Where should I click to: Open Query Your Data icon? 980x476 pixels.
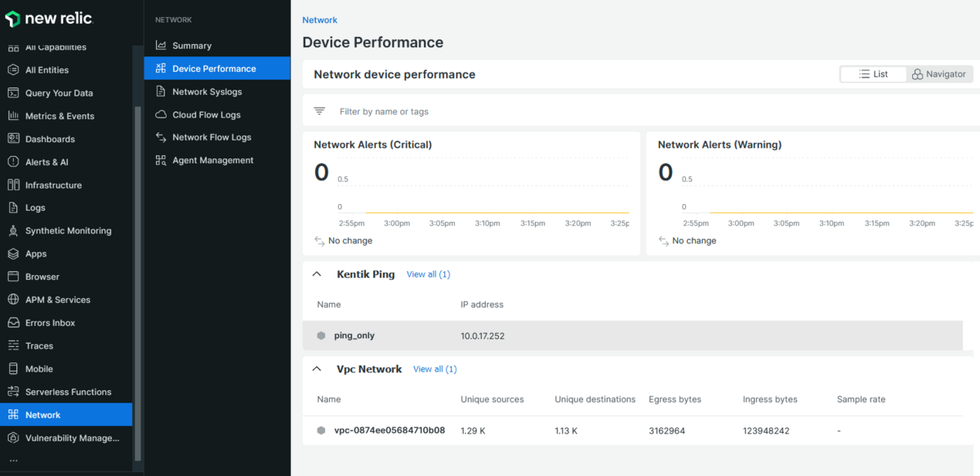[13, 93]
